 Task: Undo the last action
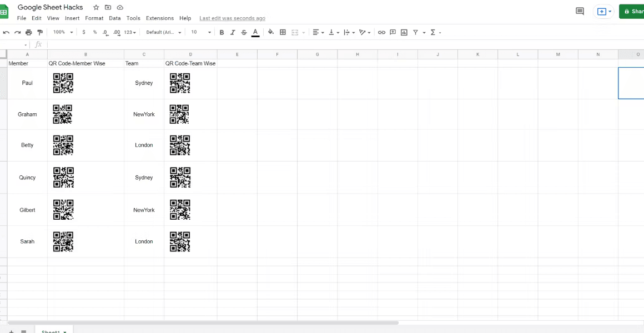tap(6, 32)
